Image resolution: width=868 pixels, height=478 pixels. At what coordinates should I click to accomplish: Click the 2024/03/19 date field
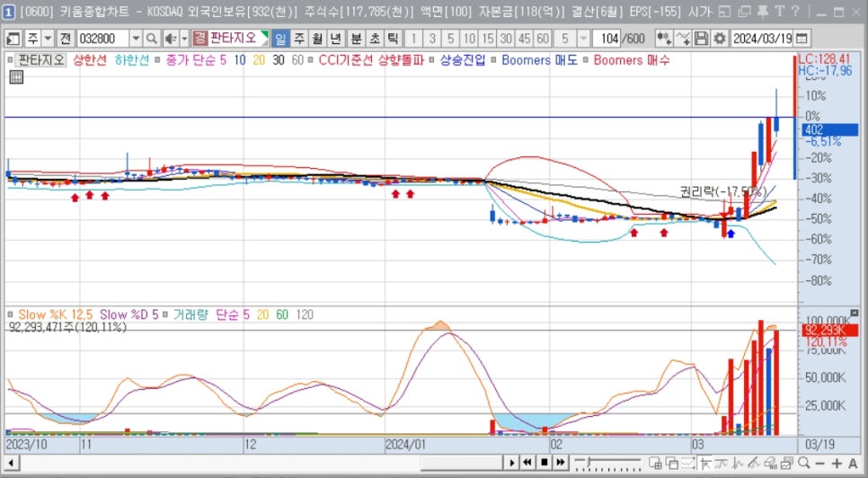tap(762, 38)
